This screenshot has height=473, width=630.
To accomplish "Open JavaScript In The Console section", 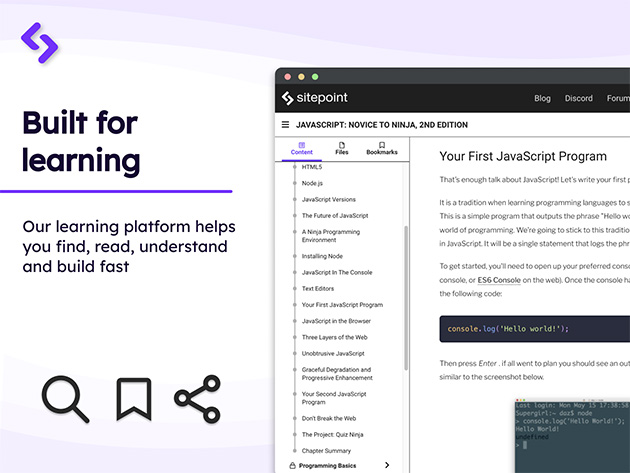I will tap(337, 272).
